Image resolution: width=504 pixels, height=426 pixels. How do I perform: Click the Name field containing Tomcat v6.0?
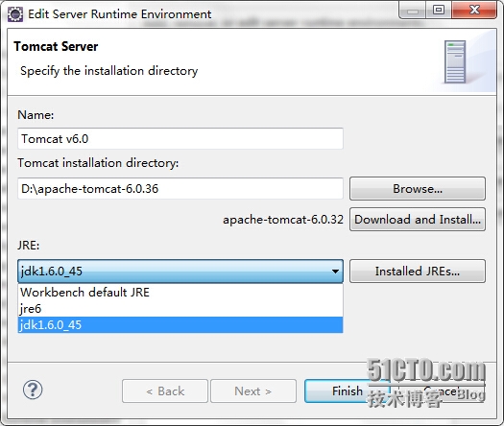[180, 138]
